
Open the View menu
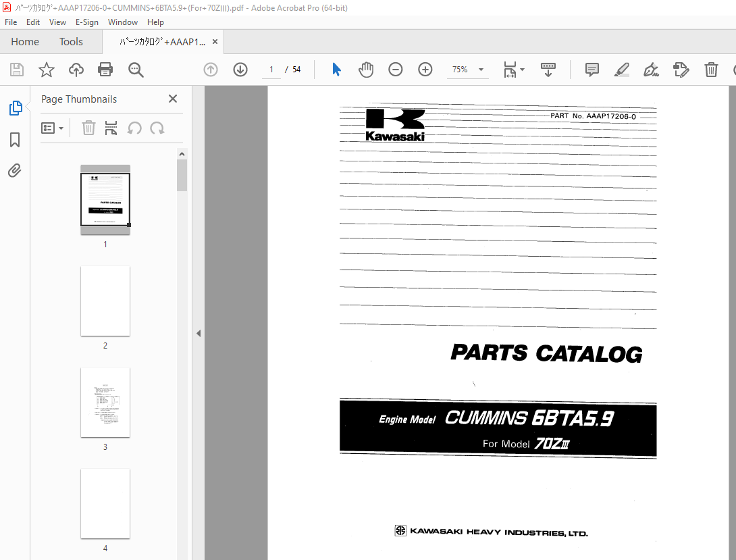pos(57,22)
